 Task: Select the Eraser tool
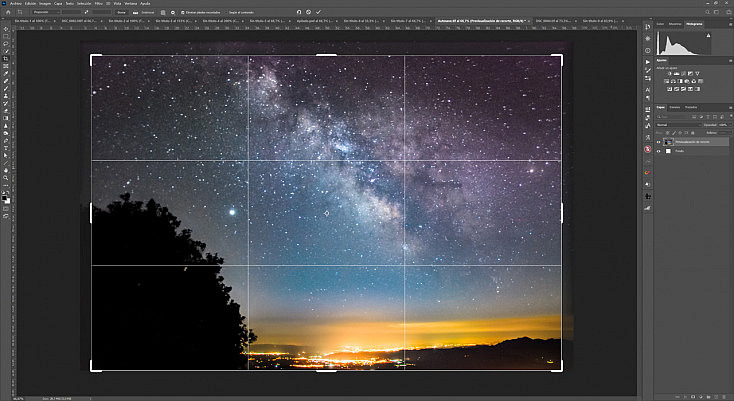point(6,111)
